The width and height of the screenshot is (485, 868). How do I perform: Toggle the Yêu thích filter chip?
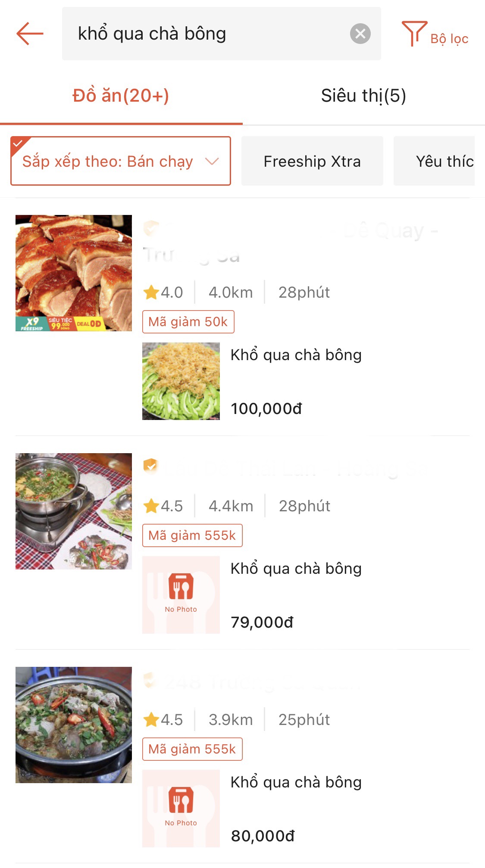[x=435, y=161]
